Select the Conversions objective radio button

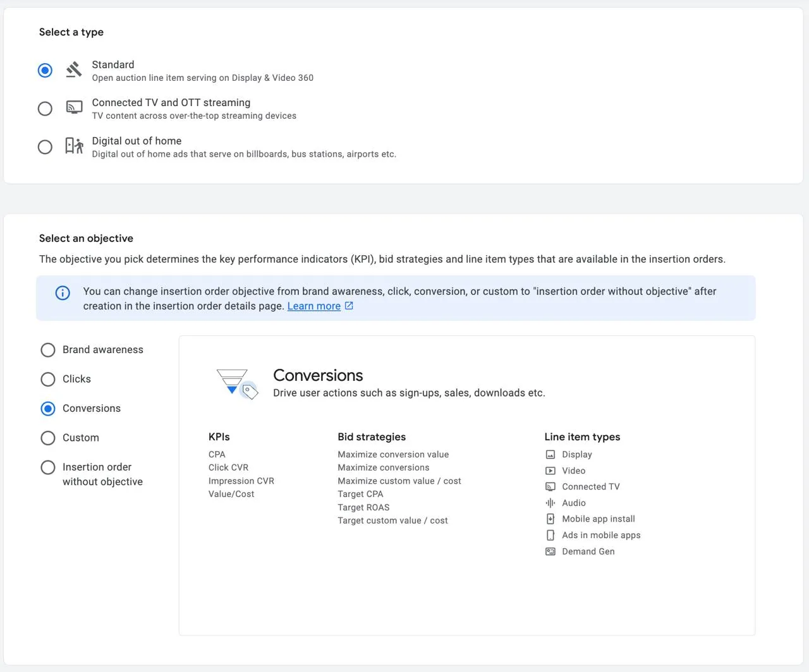pyautogui.click(x=48, y=409)
